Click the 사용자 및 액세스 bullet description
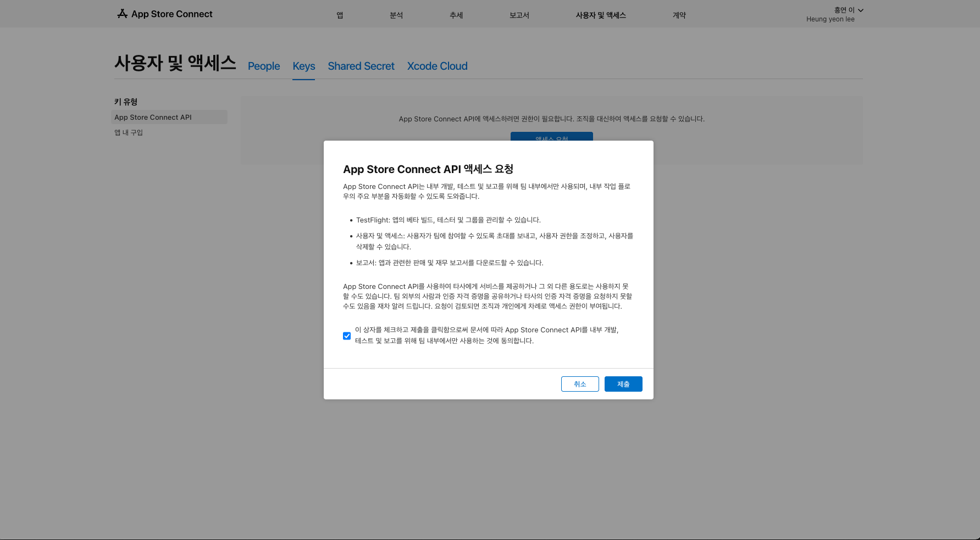Viewport: 980px width, 540px height. (495, 241)
